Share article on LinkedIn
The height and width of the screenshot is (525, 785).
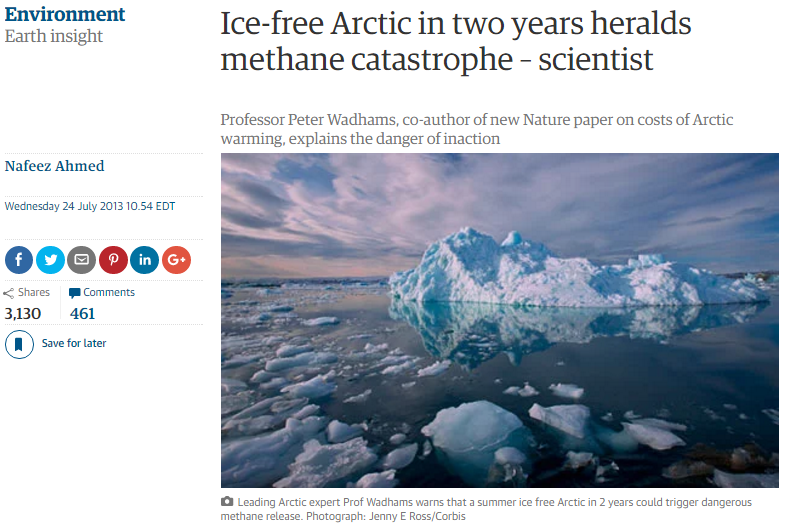pos(145,260)
